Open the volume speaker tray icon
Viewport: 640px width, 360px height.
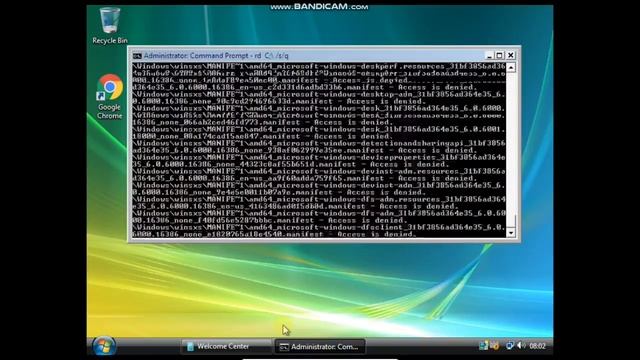pos(520,346)
